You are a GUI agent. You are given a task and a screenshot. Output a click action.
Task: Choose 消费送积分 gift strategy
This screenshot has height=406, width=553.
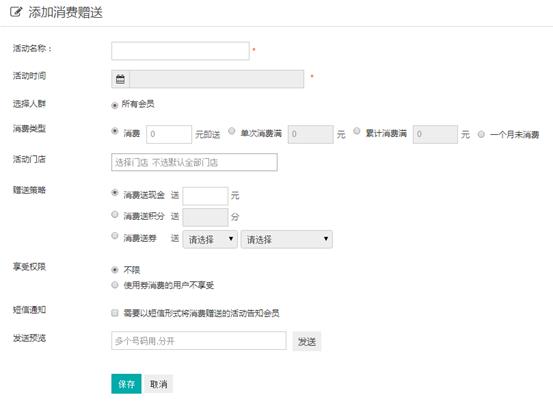(115, 214)
